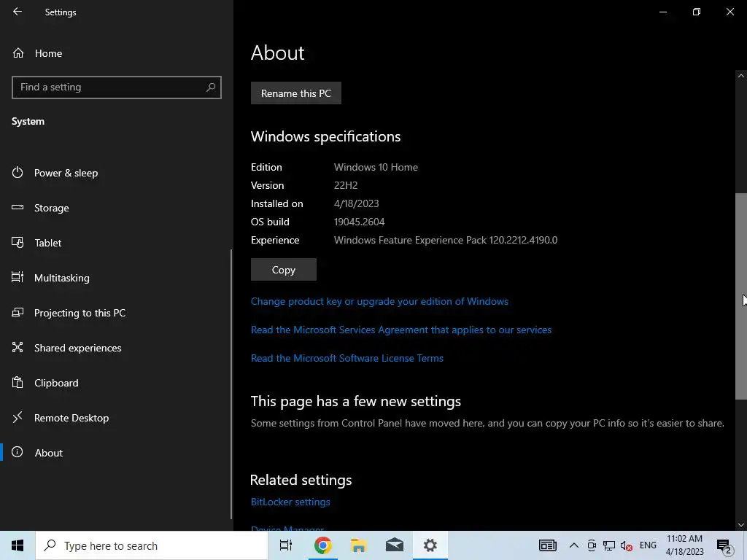This screenshot has height=560, width=747.
Task: Click the scroll up arrow on the page
Action: coord(741,76)
